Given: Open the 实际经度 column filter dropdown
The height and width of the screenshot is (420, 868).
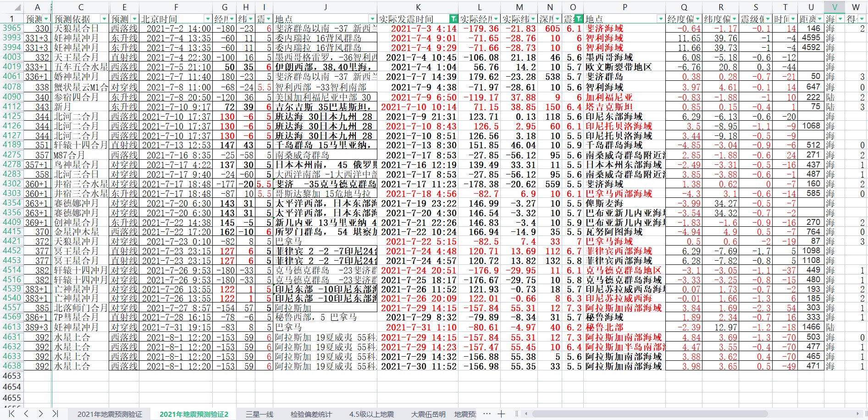Looking at the screenshot, I should [496, 19].
